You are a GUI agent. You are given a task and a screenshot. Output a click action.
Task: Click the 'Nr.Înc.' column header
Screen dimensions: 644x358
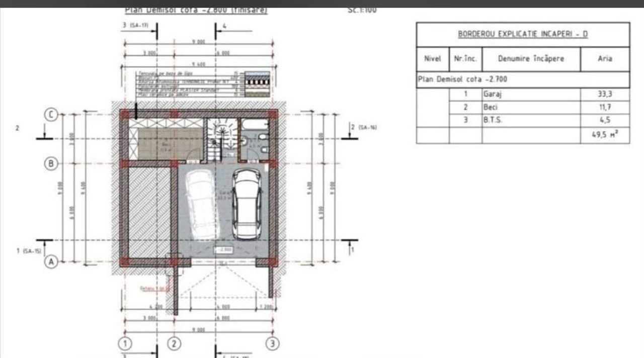[465, 59]
